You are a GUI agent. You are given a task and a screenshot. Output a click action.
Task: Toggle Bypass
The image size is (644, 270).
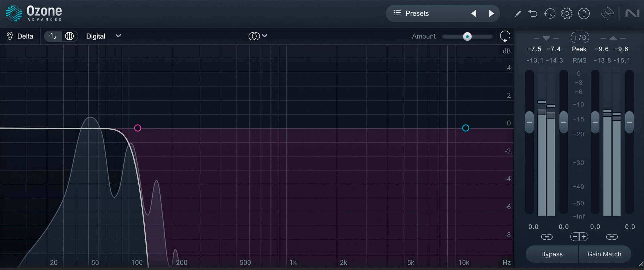(x=552, y=254)
